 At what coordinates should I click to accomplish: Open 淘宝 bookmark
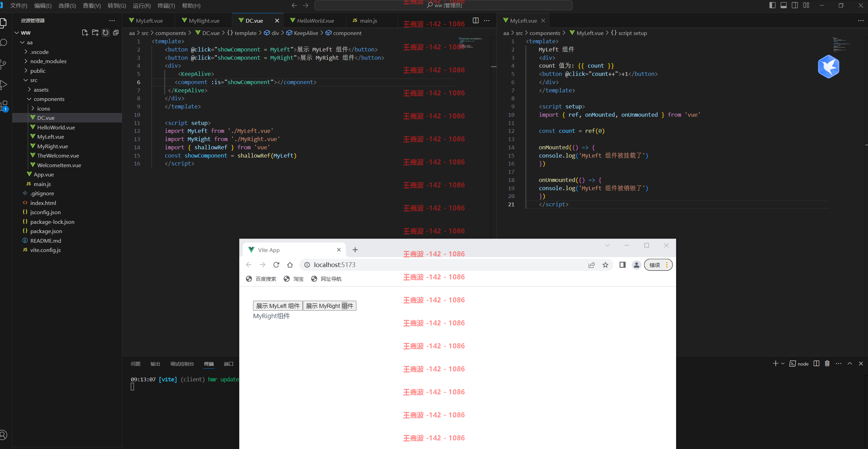click(294, 279)
